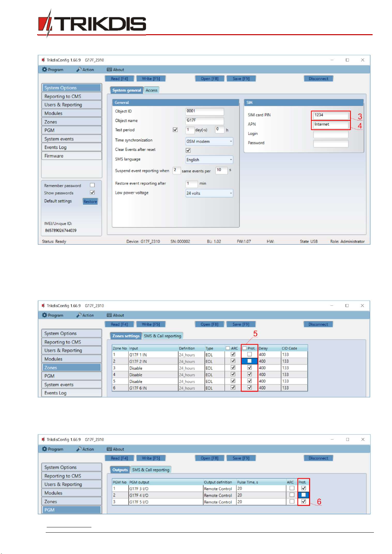Image resolution: width=392 pixels, height=554 pixels.
Task: Select the System general tab
Action: [x=127, y=90]
